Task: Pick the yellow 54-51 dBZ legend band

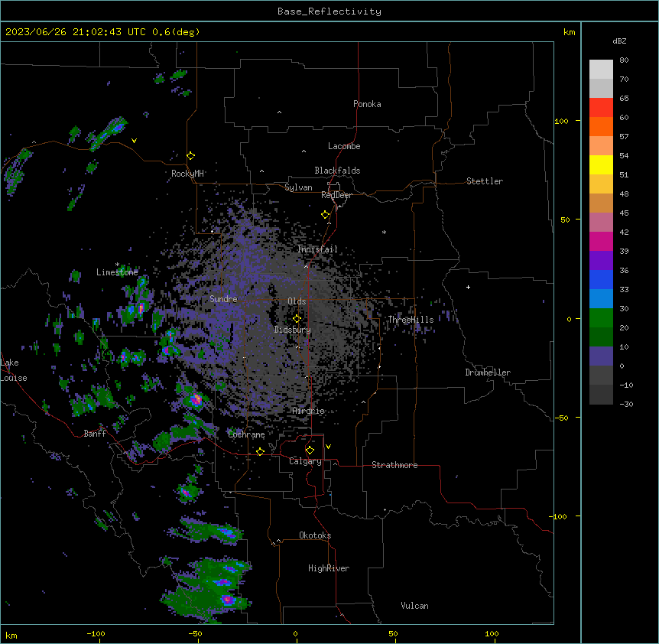Action: pyautogui.click(x=601, y=164)
